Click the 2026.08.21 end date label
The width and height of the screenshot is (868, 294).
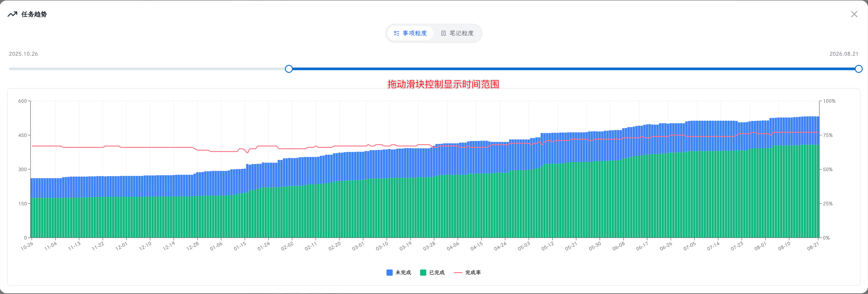(844, 54)
